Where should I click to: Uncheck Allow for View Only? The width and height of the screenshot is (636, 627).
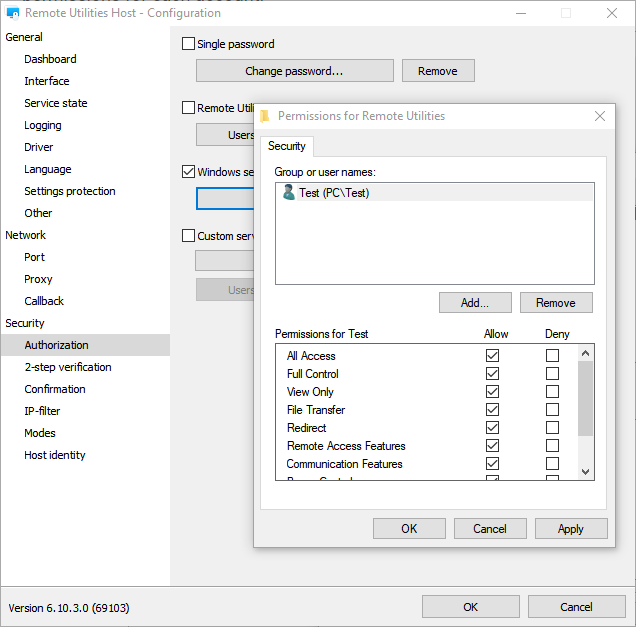pos(492,391)
